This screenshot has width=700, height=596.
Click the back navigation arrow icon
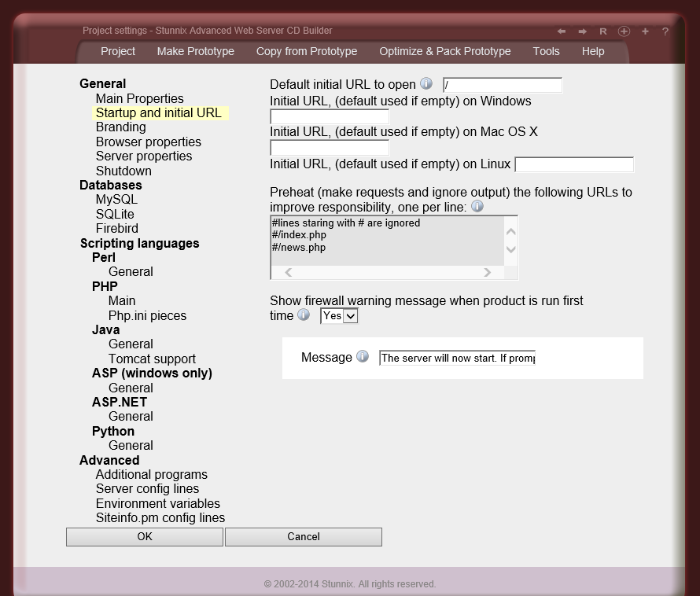[x=562, y=31]
